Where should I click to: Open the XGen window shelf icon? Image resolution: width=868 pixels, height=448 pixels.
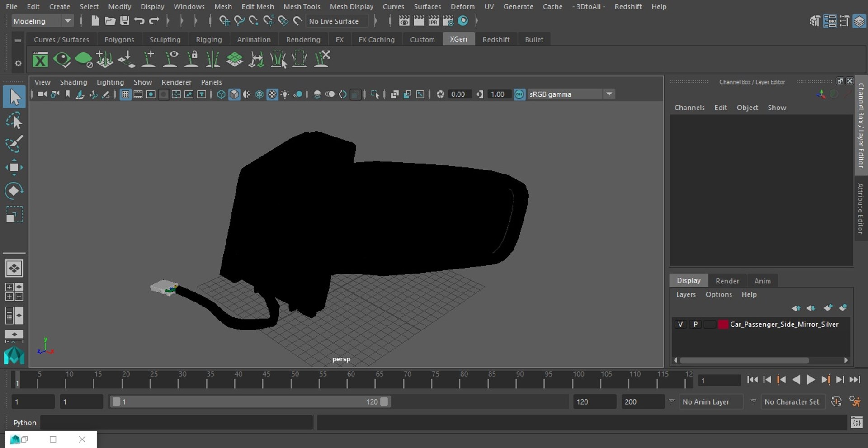(x=40, y=59)
